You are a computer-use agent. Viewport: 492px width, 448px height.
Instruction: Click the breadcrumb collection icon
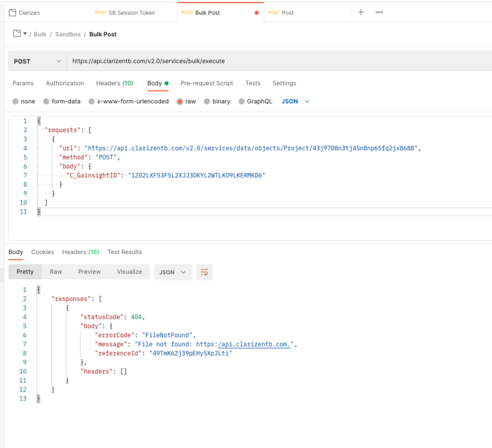click(17, 34)
